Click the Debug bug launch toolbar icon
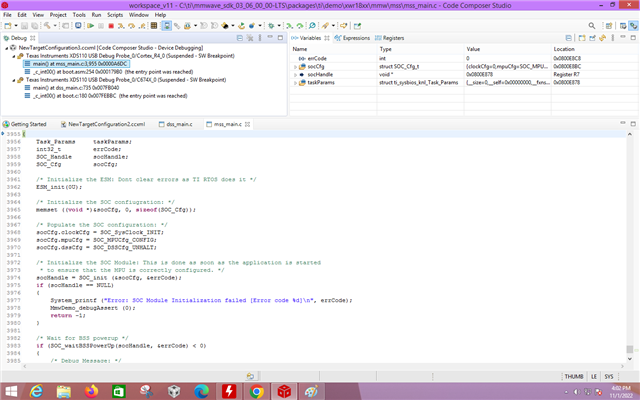The image size is (640, 400). 271,26
